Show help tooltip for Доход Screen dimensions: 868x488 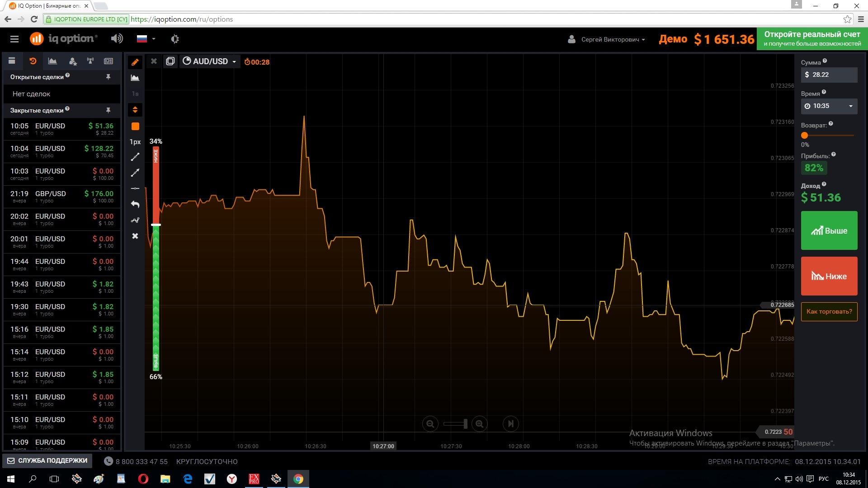tap(824, 184)
